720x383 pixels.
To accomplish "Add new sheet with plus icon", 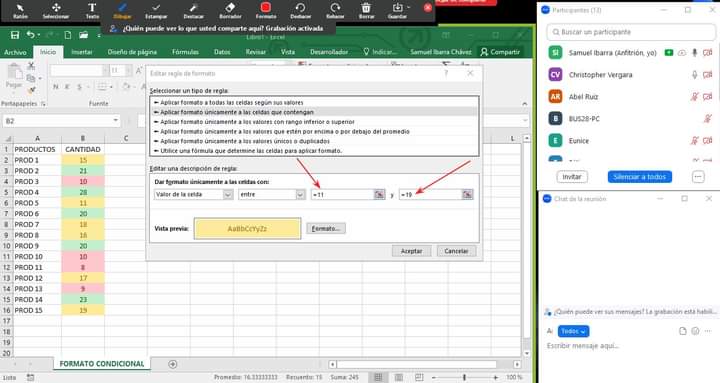I will (172, 364).
